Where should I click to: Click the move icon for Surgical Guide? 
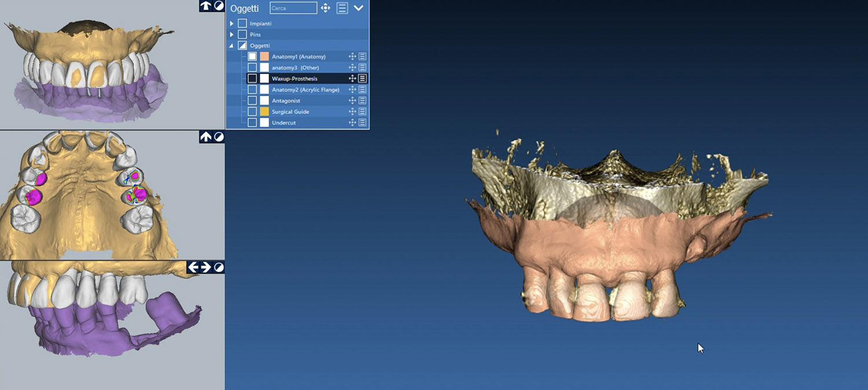coord(352,112)
